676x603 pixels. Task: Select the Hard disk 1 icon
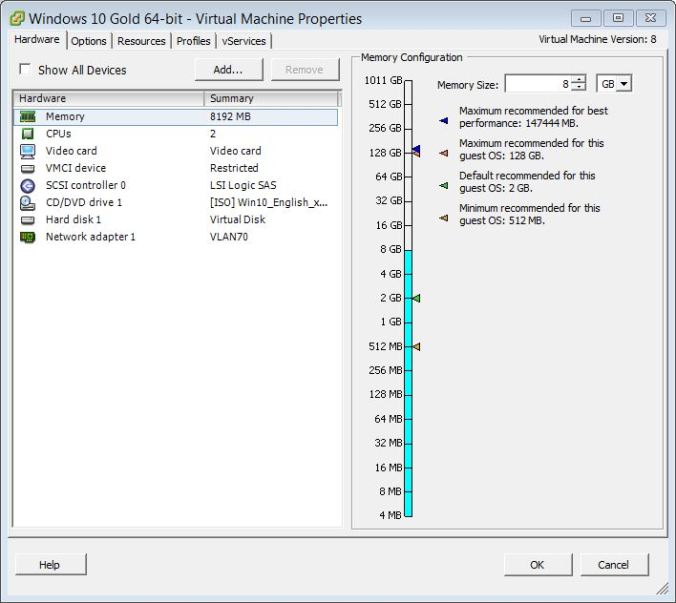(x=28, y=219)
